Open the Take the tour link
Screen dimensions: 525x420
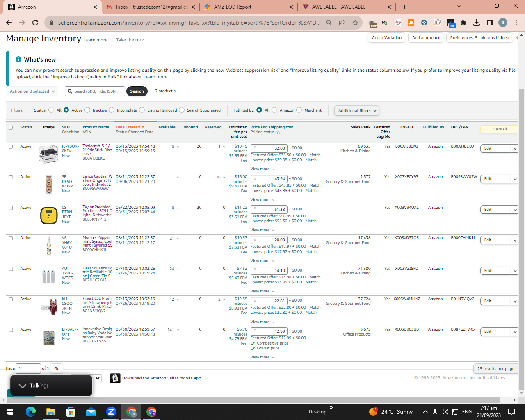click(130, 40)
